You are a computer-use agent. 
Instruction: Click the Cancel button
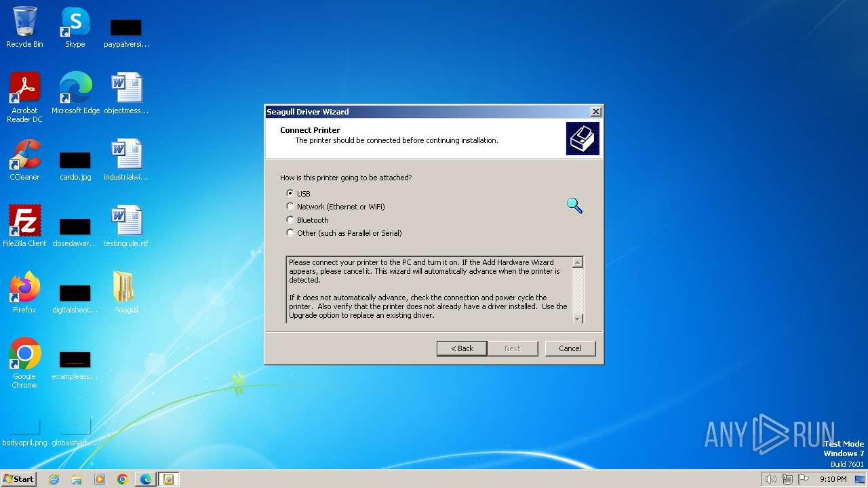click(570, 348)
